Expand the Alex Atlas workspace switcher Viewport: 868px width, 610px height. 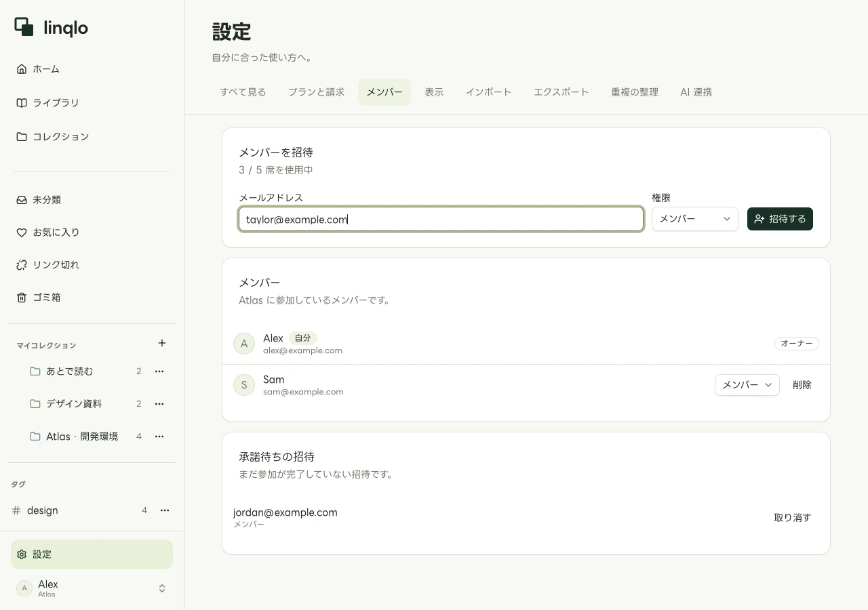click(x=162, y=588)
